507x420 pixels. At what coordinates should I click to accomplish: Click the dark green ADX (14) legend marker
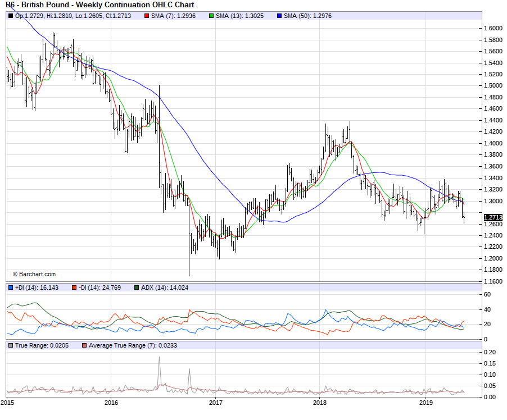click(137, 287)
